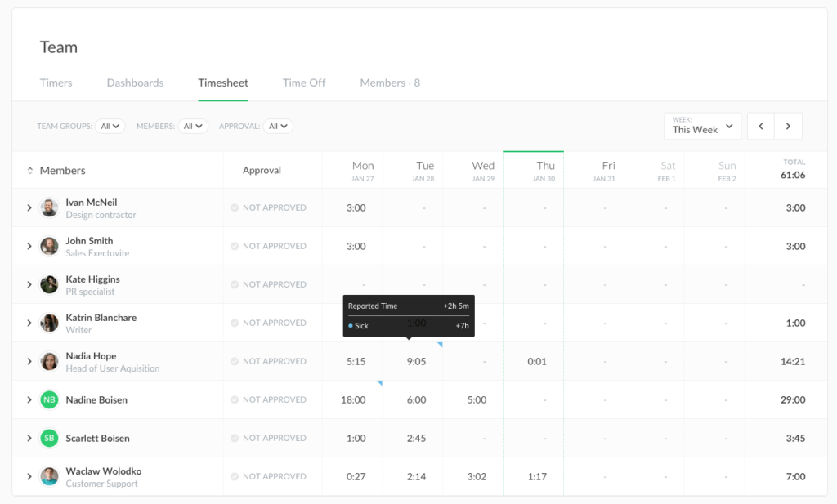The height and width of the screenshot is (504, 837).
Task: Go to next week arrow
Action: [788, 127]
